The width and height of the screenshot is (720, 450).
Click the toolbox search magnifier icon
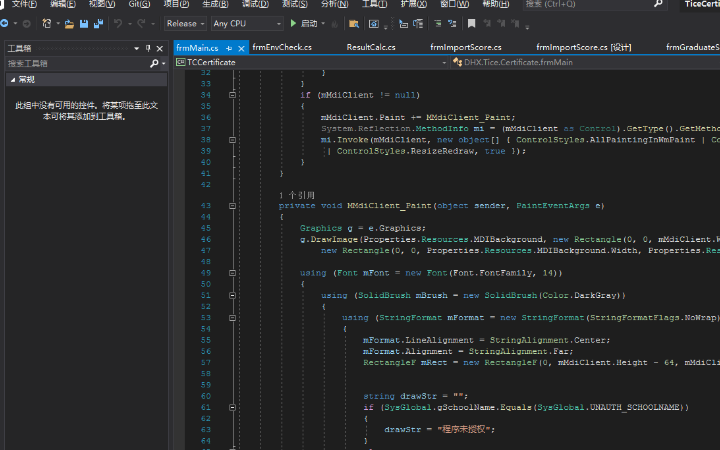(154, 63)
